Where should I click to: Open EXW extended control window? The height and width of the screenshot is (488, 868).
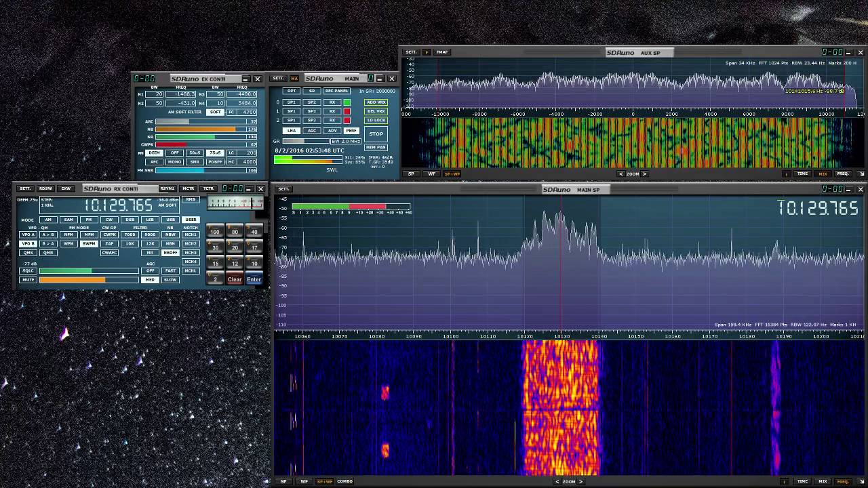coord(66,188)
